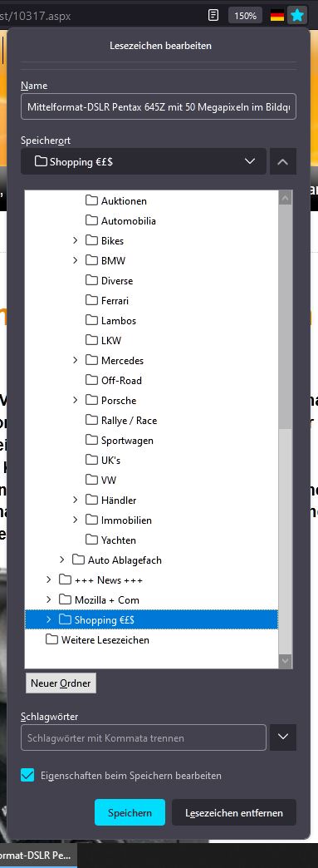Expand the BMW folder
Image resolution: width=318 pixels, height=868 pixels.
76,260
